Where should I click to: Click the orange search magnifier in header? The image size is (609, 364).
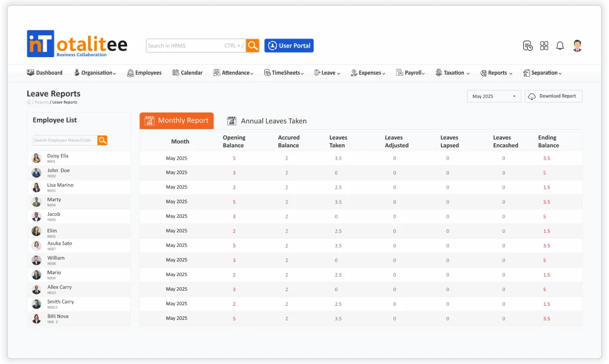(253, 45)
